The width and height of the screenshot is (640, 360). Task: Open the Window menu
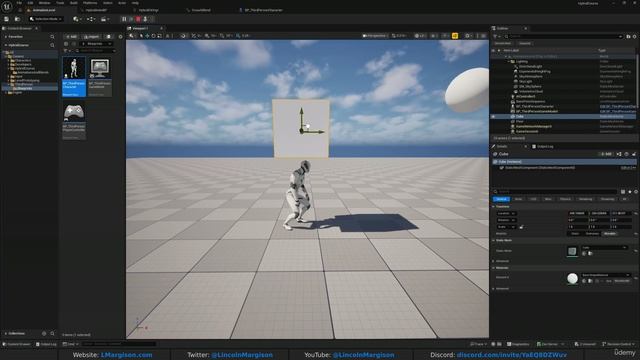[44, 3]
